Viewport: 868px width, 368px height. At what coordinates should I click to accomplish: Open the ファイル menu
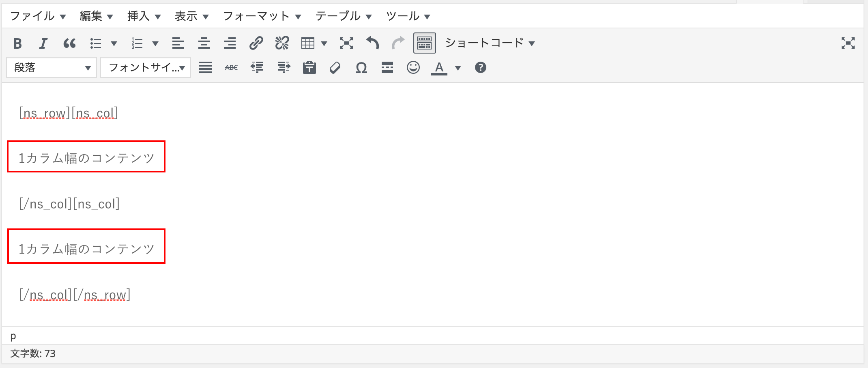pos(37,16)
